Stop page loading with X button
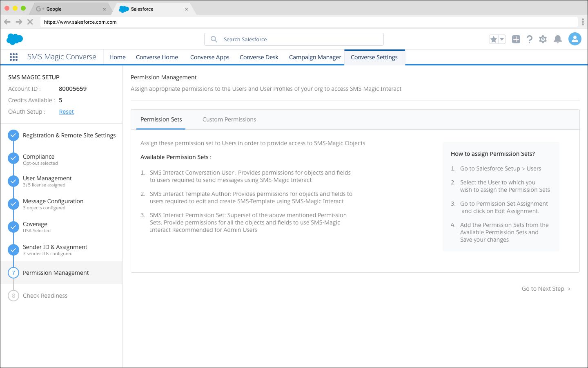The height and width of the screenshot is (368, 588). pyautogui.click(x=30, y=22)
